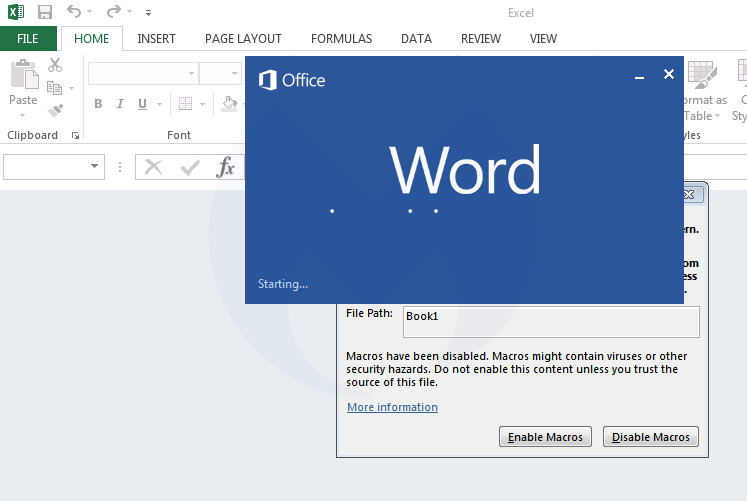The height and width of the screenshot is (501, 747).
Task: Confirm entry with formula bar checkmark
Action: click(190, 167)
